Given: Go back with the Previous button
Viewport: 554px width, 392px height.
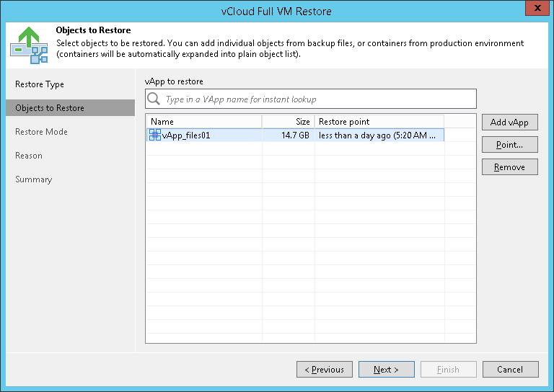Looking at the screenshot, I should (325, 370).
